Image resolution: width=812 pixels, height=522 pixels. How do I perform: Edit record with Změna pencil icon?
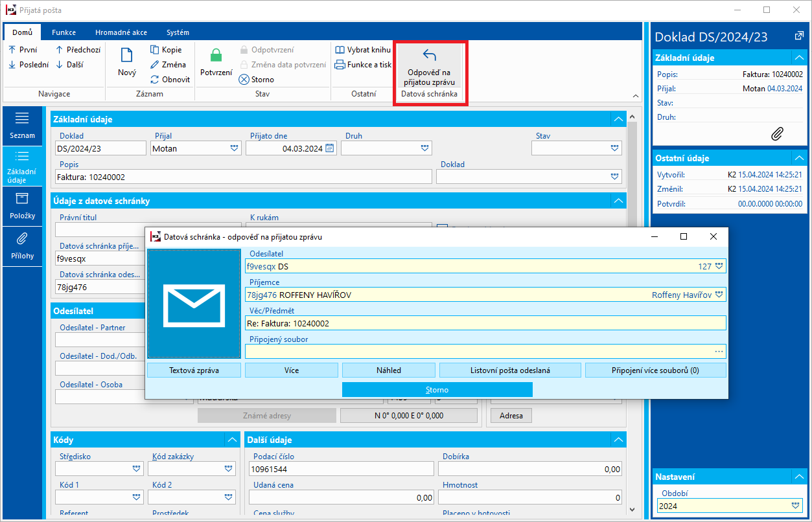coord(168,64)
